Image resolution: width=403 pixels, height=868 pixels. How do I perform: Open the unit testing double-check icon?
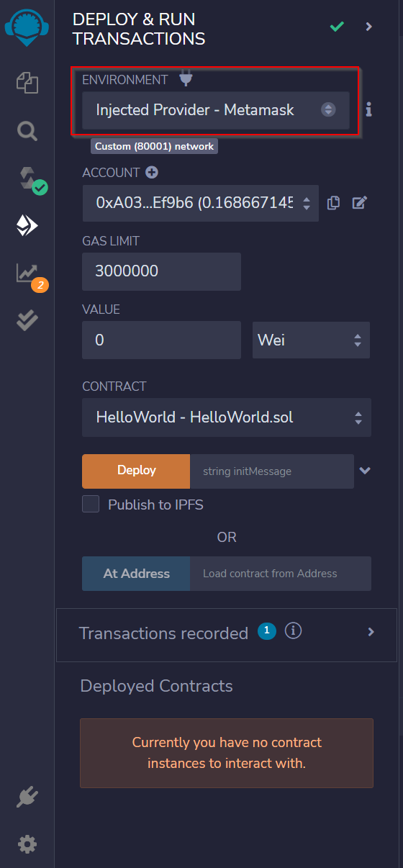point(27,320)
